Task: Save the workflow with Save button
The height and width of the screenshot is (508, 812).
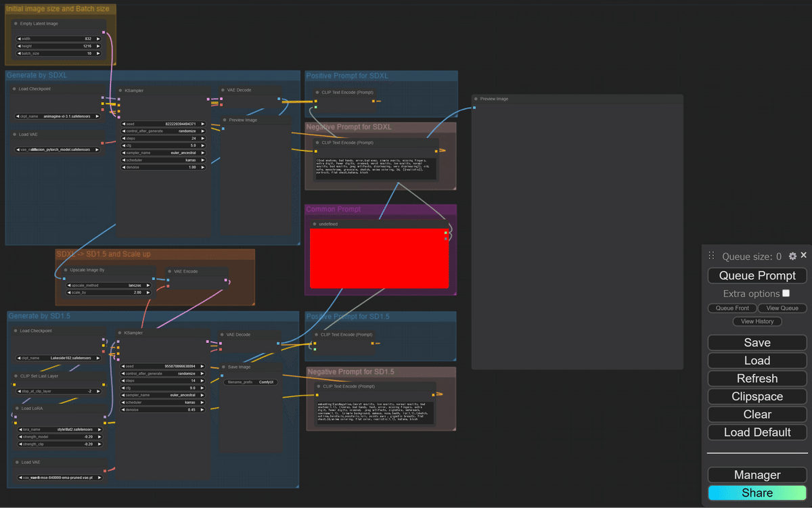Action: [757, 342]
